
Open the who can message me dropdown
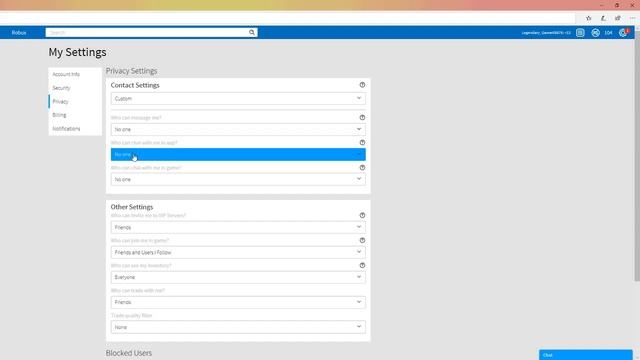[238, 129]
